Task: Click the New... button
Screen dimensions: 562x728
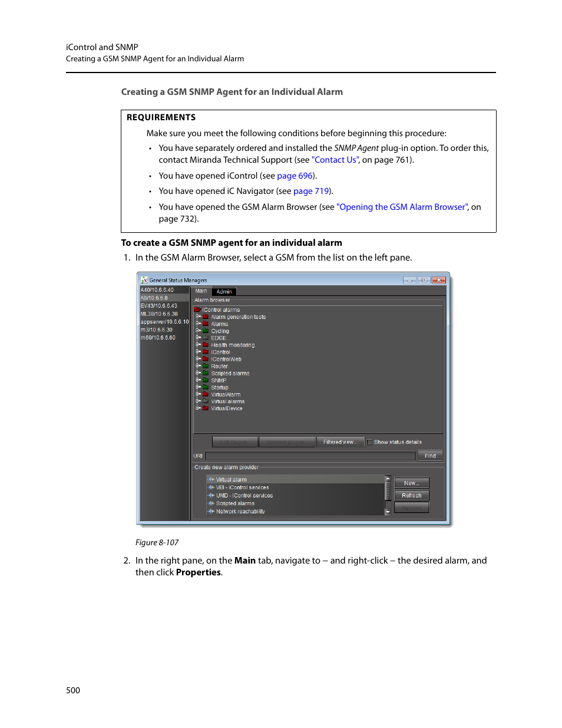Action: point(411,483)
